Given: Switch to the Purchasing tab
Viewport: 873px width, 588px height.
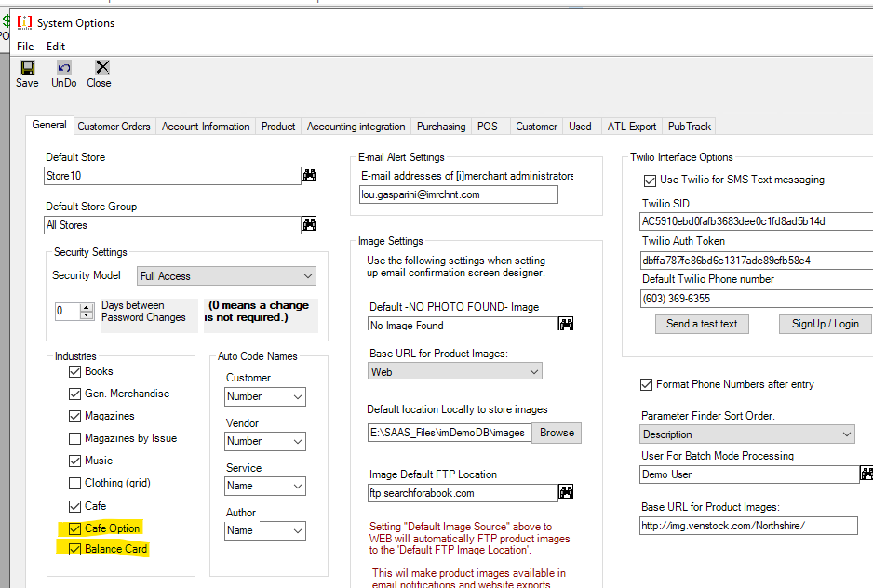Looking at the screenshot, I should [441, 127].
